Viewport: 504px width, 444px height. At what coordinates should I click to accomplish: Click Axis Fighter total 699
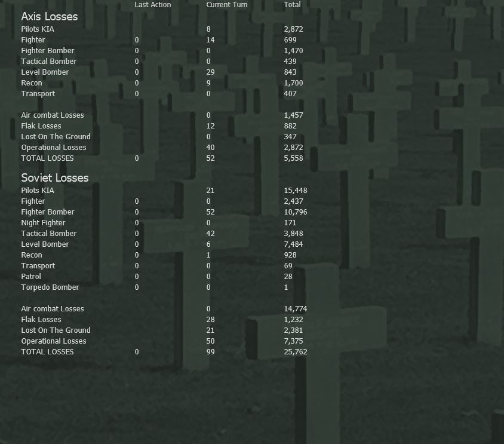click(x=290, y=40)
